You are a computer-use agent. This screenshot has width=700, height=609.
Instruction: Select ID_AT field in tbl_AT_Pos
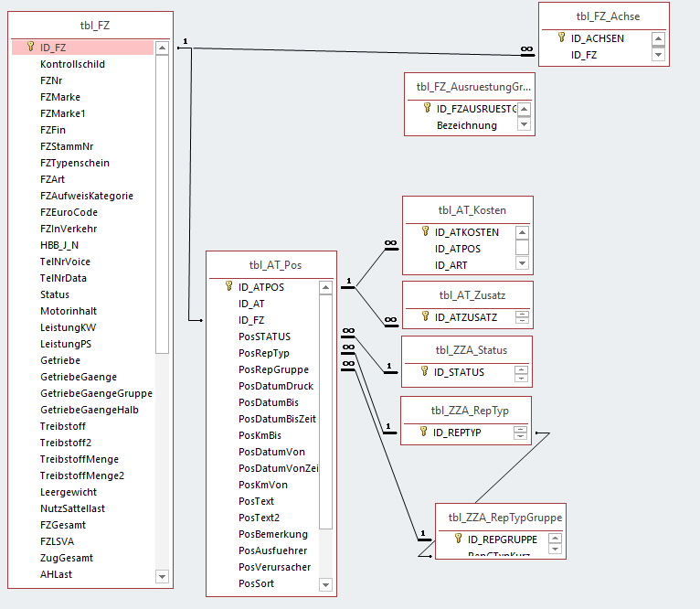251,304
